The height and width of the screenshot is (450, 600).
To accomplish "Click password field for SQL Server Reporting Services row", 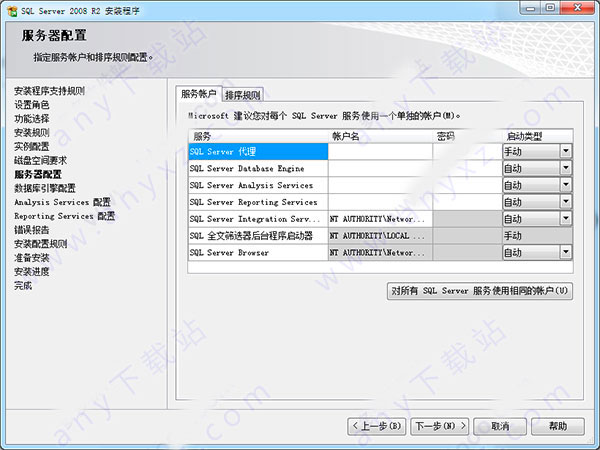I will pos(467,202).
